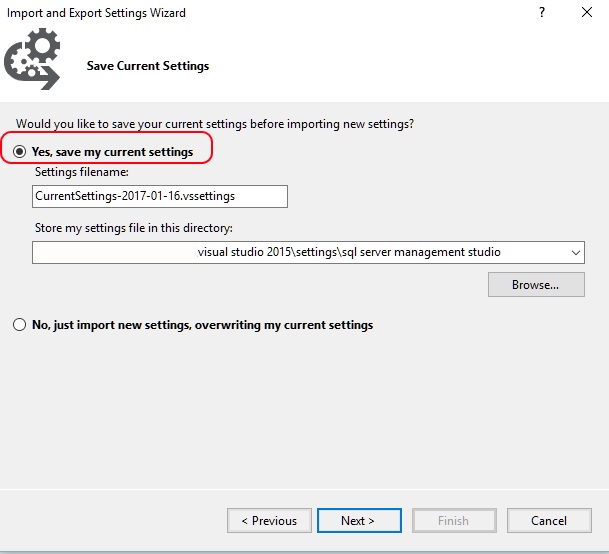The height and width of the screenshot is (554, 609).
Task: Click 'Store my settings file in this directory' label
Action: (x=133, y=229)
